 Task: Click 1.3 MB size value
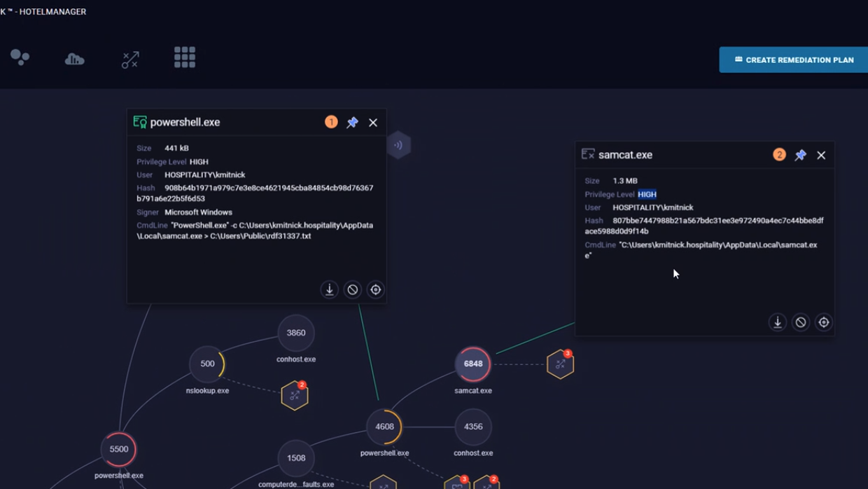(x=625, y=181)
